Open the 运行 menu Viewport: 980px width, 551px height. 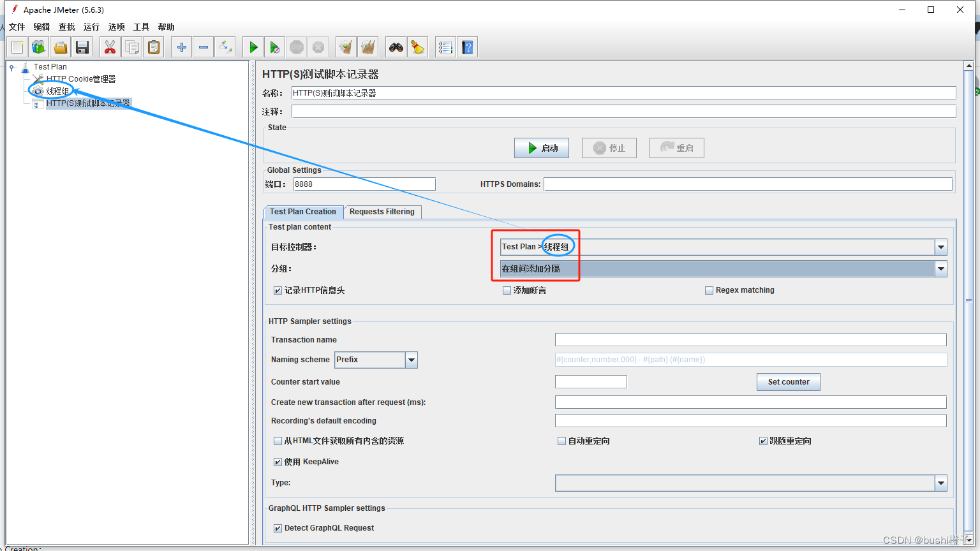pos(91,27)
